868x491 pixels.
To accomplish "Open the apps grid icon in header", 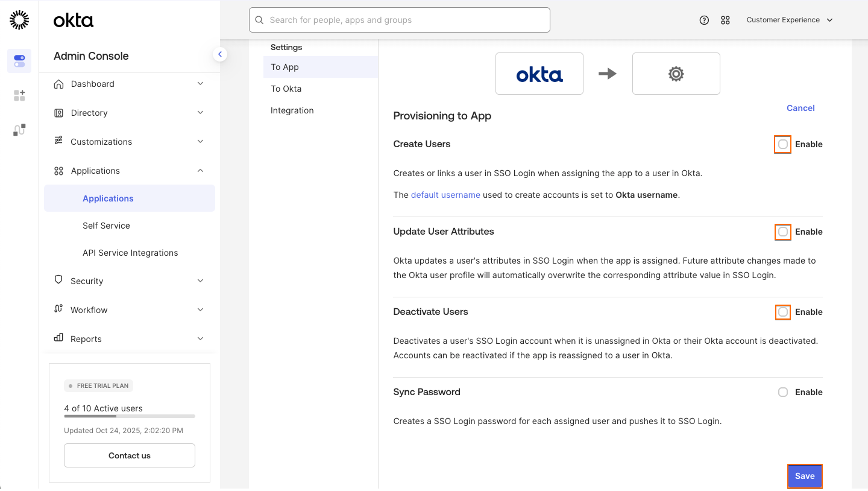I will point(725,19).
